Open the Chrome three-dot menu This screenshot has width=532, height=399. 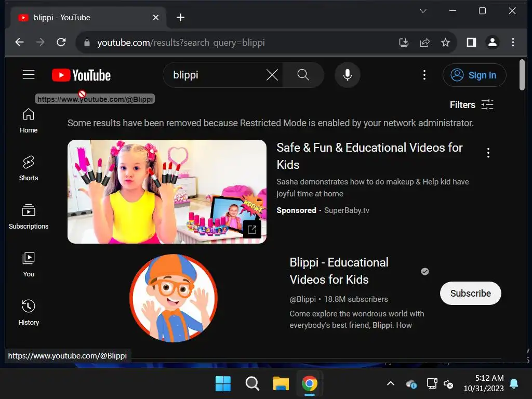pos(513,43)
